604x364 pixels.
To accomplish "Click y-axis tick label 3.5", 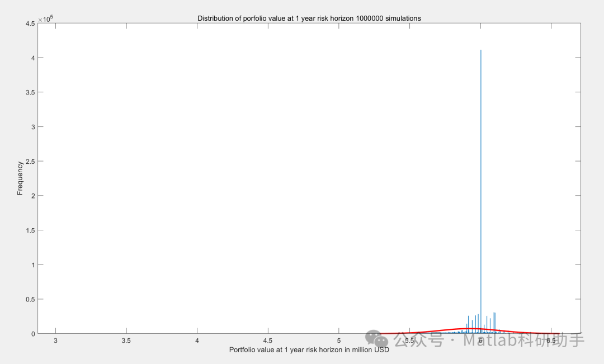I will [30, 92].
